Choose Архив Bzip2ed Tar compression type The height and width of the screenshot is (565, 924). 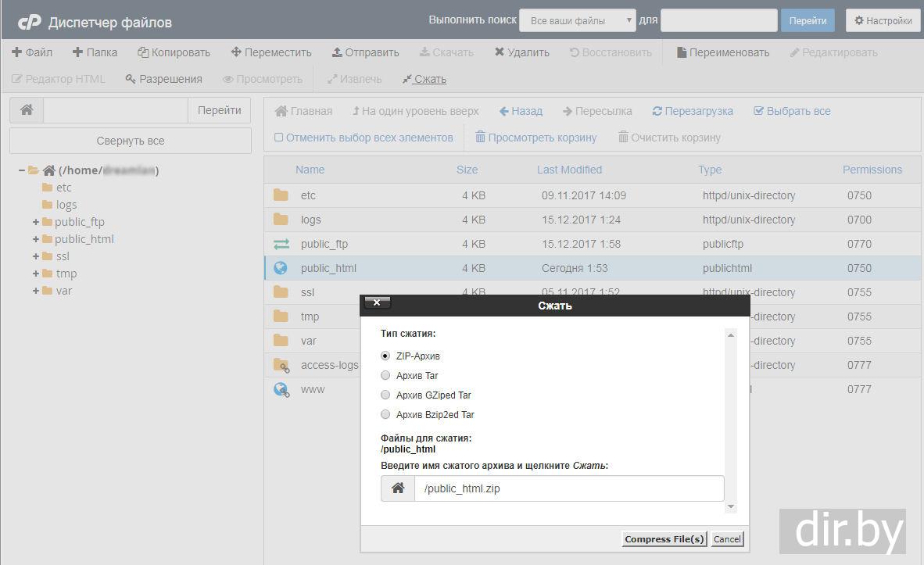pyautogui.click(x=385, y=415)
